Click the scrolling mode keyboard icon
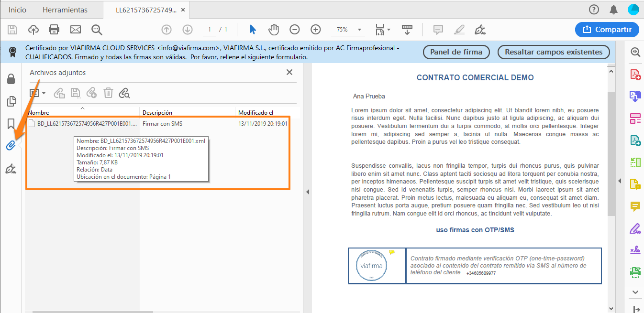 [x=407, y=30]
